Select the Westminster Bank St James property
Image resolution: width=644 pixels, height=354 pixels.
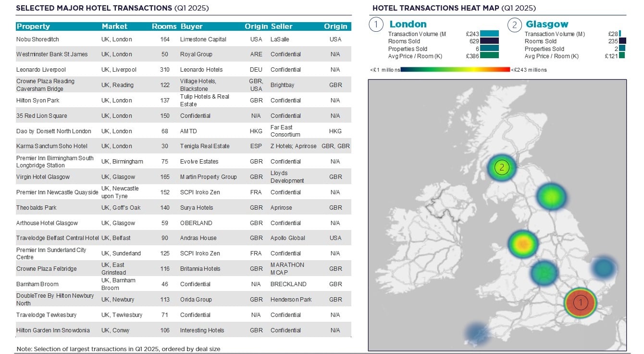coord(52,54)
